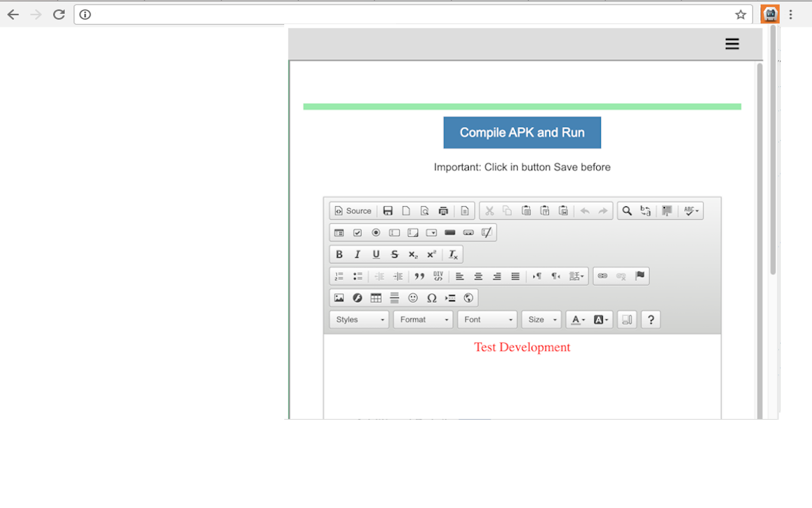Insert a Button form element

point(450,232)
